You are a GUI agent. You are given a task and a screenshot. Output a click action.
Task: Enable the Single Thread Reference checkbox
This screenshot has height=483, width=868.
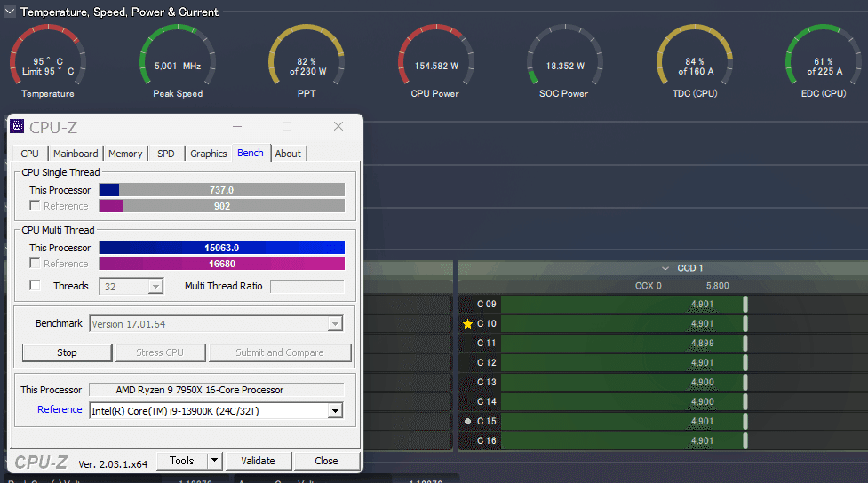(x=35, y=205)
